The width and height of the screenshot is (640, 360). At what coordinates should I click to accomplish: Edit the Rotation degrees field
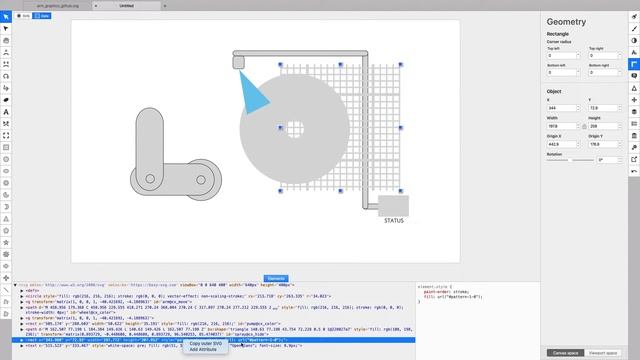609,160
